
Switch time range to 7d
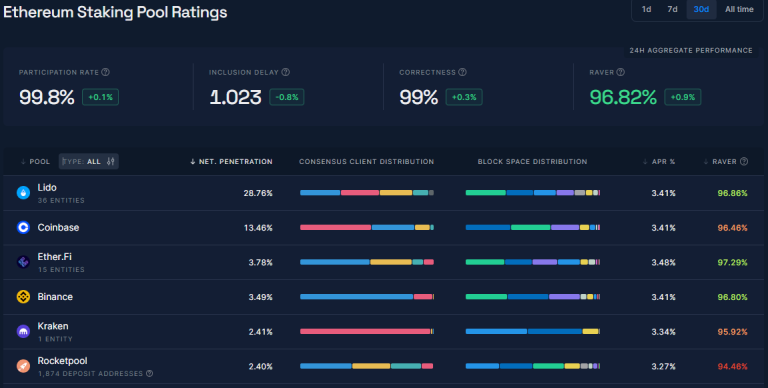click(672, 9)
